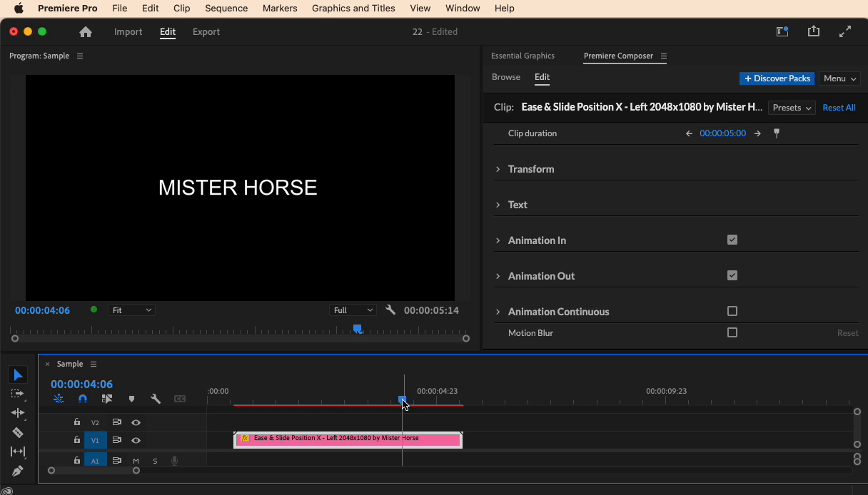The width and height of the screenshot is (868, 495).
Task: Lock the V1 track
Action: [x=77, y=441]
